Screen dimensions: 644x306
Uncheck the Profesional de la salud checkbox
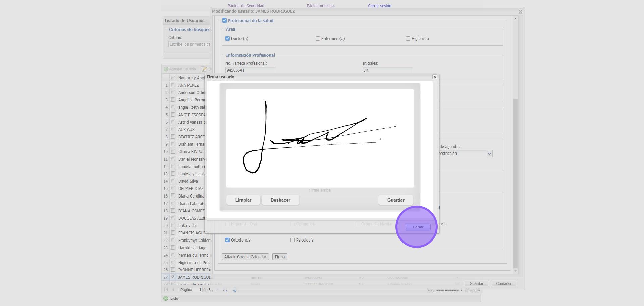point(225,20)
